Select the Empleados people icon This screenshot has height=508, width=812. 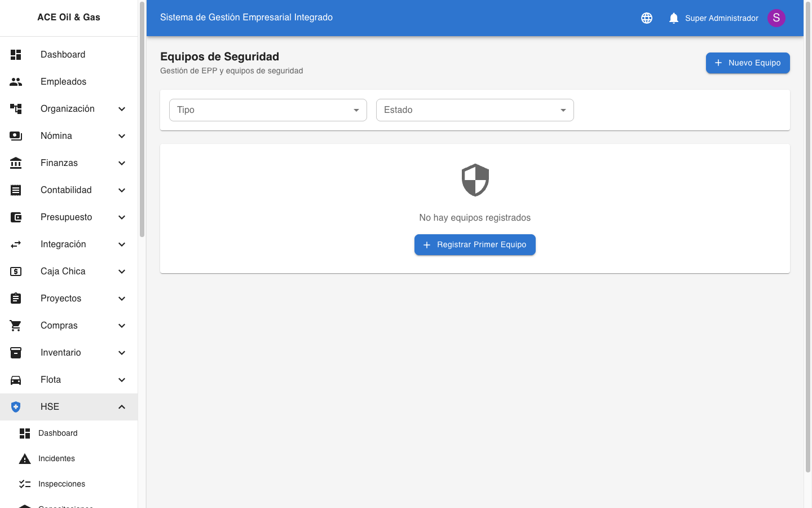tap(16, 81)
